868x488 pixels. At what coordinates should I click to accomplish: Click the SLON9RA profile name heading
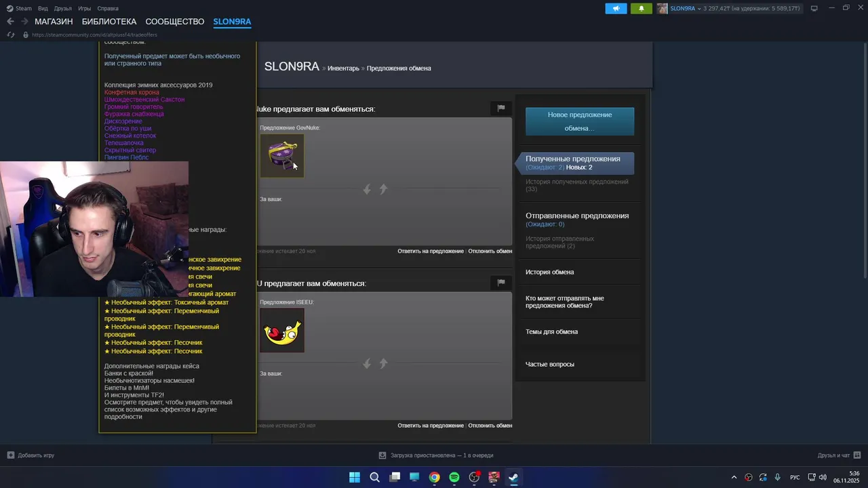[x=292, y=66]
